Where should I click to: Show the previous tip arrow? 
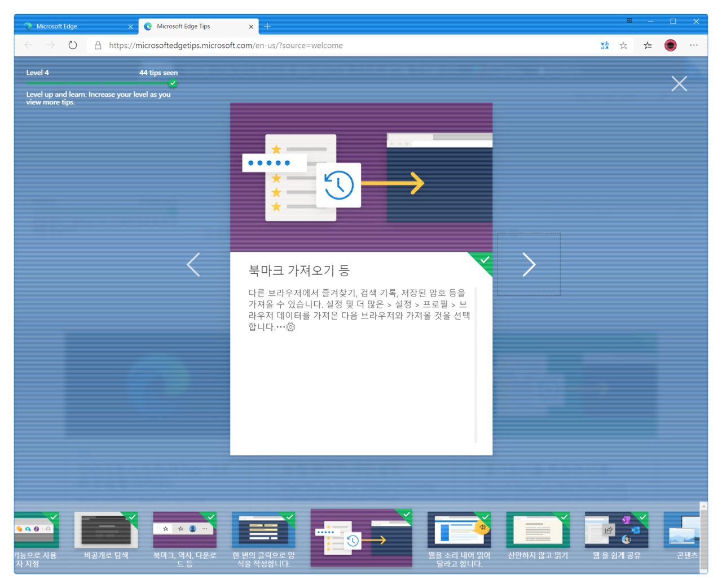click(193, 264)
